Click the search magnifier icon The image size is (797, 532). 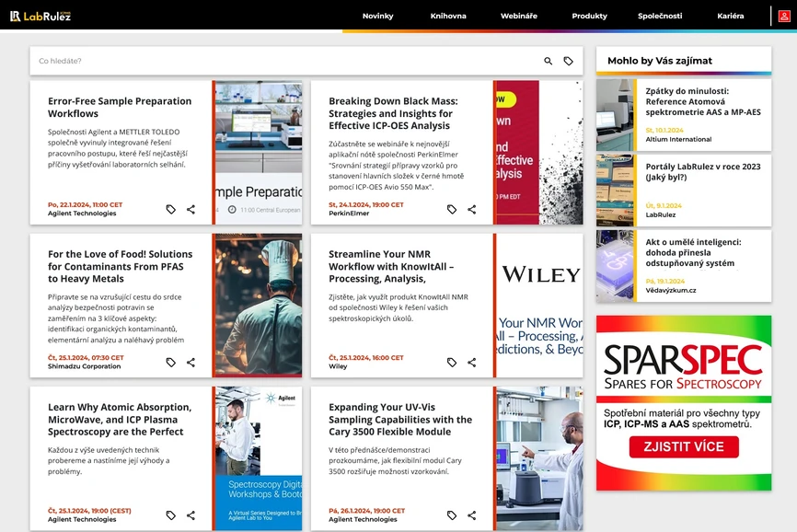pyautogui.click(x=548, y=61)
